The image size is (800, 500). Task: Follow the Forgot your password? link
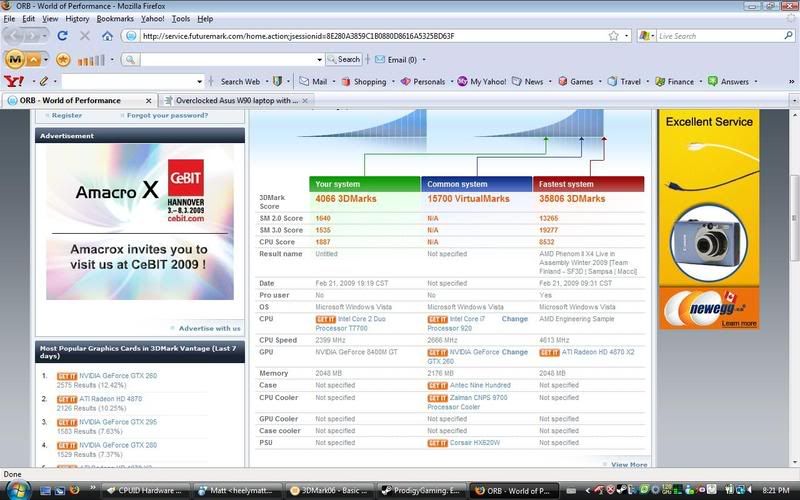[167, 115]
